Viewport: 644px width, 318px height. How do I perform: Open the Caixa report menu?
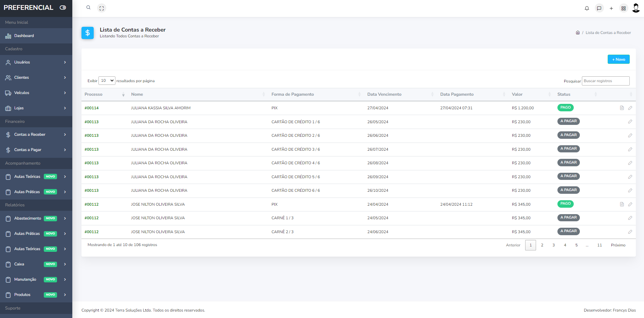36,264
